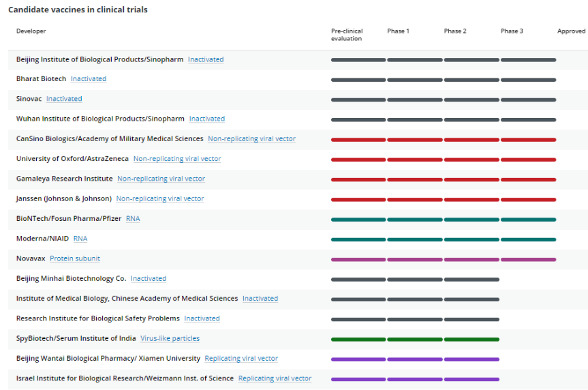588x390 pixels.
Task: Select the Phase 1 column header
Action: point(399,31)
